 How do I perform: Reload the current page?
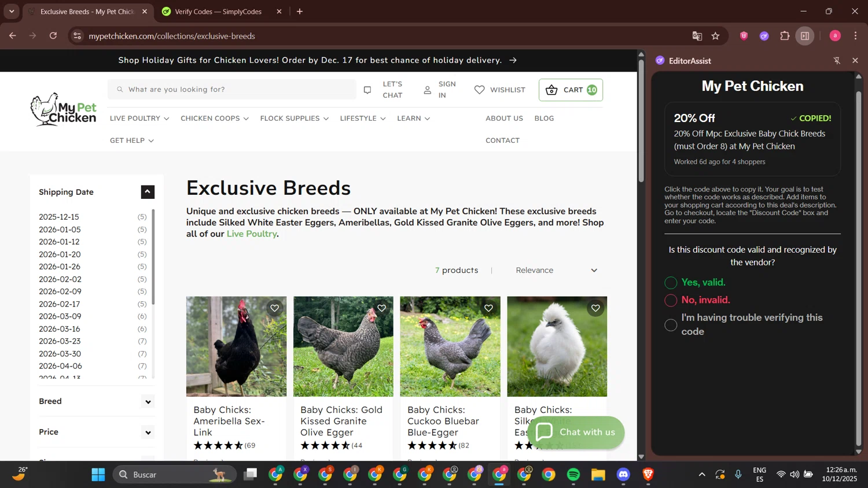53,36
